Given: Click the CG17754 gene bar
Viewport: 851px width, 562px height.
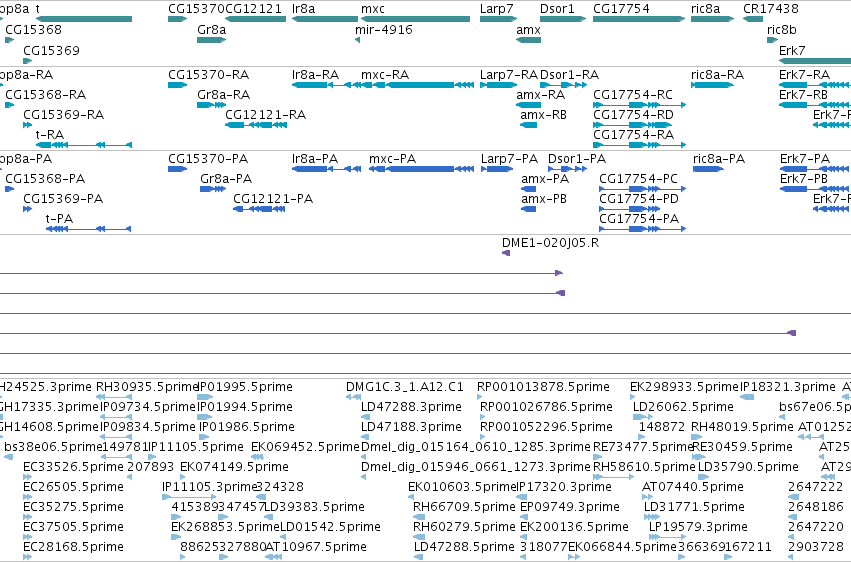Looking at the screenshot, I should [639, 19].
